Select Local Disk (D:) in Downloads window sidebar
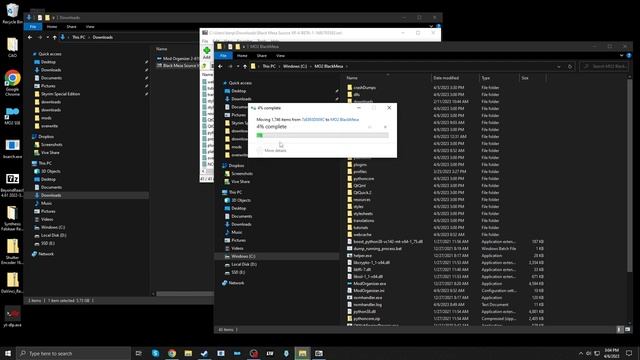Screen dimensions: 640x360 point(53,236)
